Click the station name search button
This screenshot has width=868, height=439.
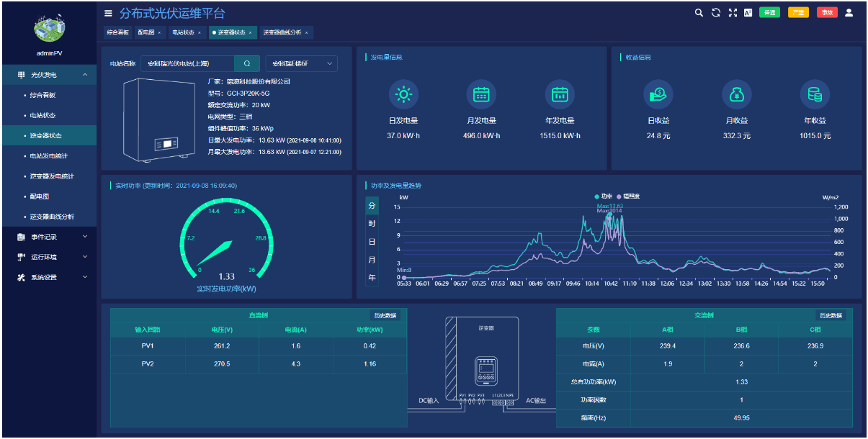click(247, 63)
